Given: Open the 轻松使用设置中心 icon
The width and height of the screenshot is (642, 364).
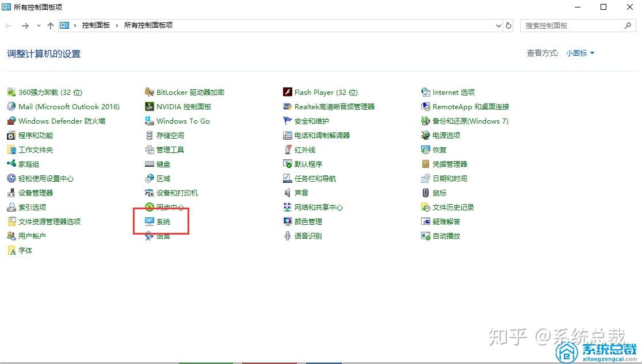Looking at the screenshot, I should [x=12, y=178].
